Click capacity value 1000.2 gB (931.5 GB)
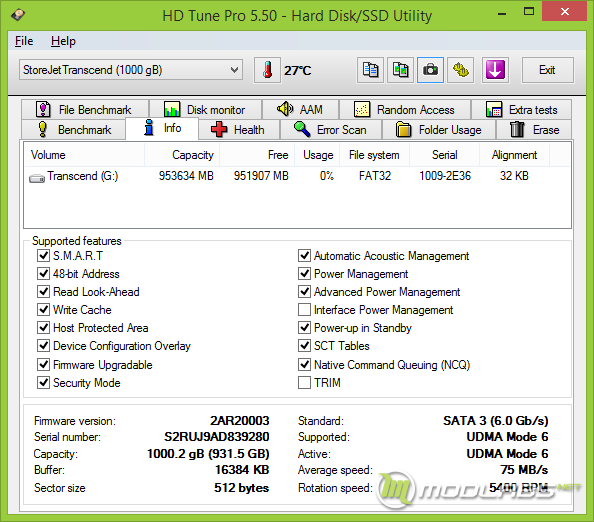This screenshot has height=522, width=594. (208, 453)
